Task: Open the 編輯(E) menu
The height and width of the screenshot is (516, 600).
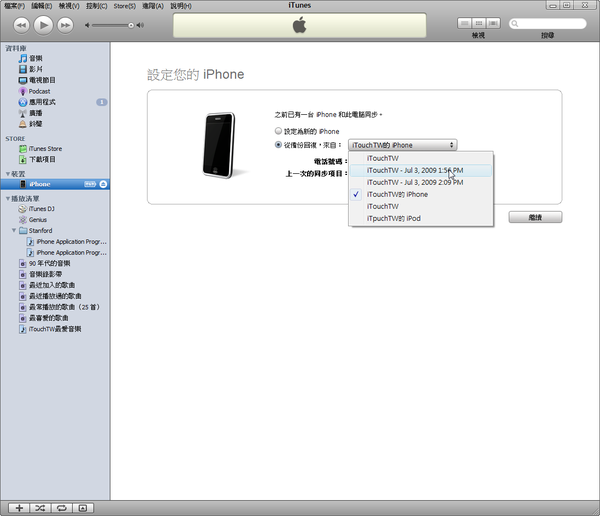Action: pos(41,6)
